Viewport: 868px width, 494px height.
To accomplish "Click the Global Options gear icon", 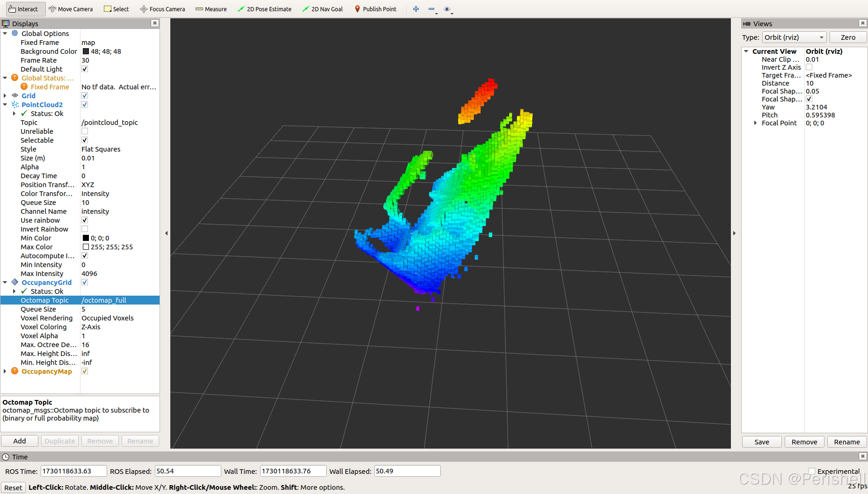I will [15, 33].
